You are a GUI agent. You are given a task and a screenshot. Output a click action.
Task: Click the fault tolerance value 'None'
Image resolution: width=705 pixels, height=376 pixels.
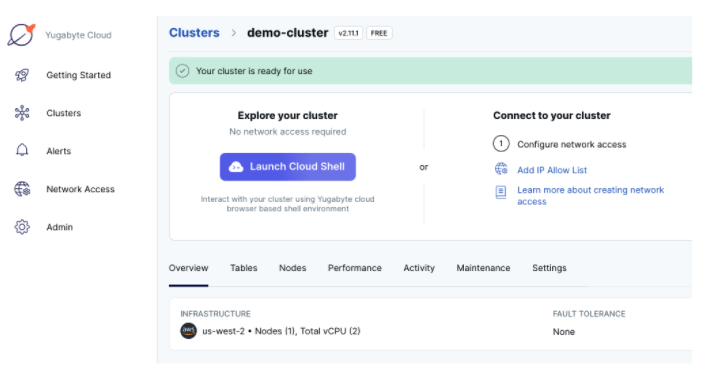564,332
